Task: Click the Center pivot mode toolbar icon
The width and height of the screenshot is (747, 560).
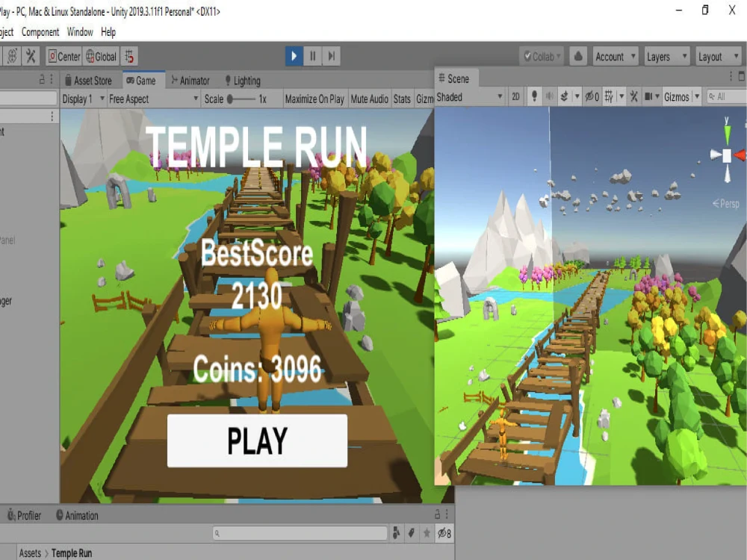Action: 63,55
